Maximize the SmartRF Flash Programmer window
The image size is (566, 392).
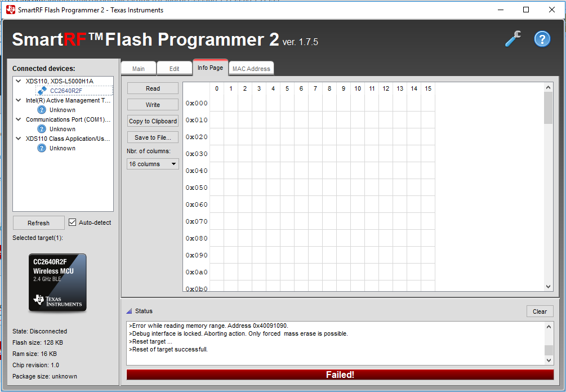(526, 10)
